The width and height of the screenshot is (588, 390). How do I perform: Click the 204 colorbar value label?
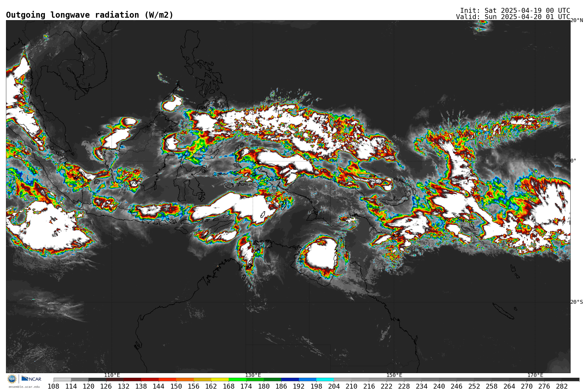[334, 386]
